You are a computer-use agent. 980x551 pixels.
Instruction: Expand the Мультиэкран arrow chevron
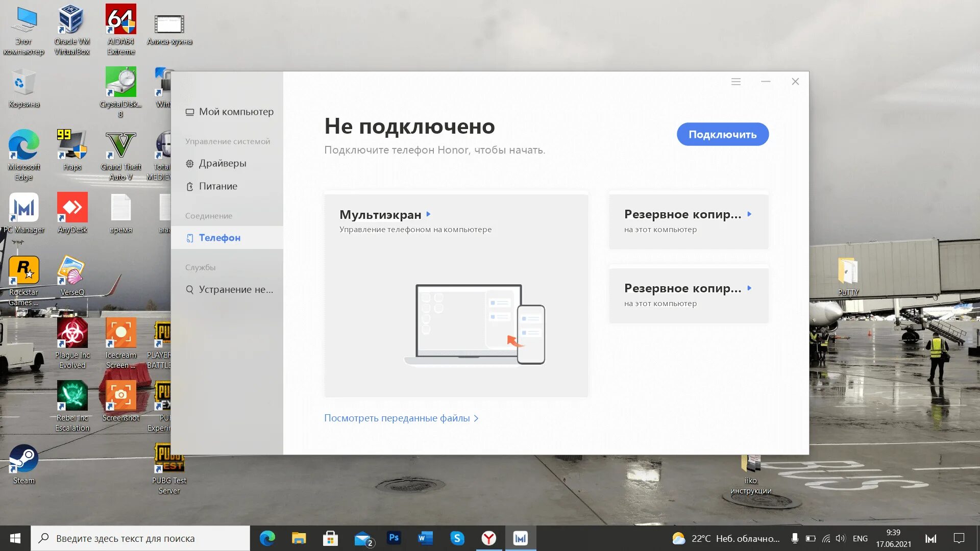coord(429,214)
